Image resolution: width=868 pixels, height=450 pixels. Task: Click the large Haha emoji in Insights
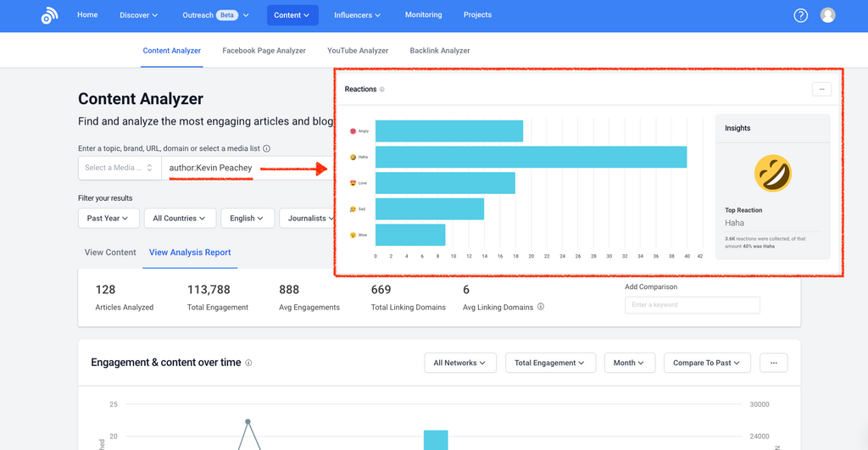pyautogui.click(x=772, y=173)
